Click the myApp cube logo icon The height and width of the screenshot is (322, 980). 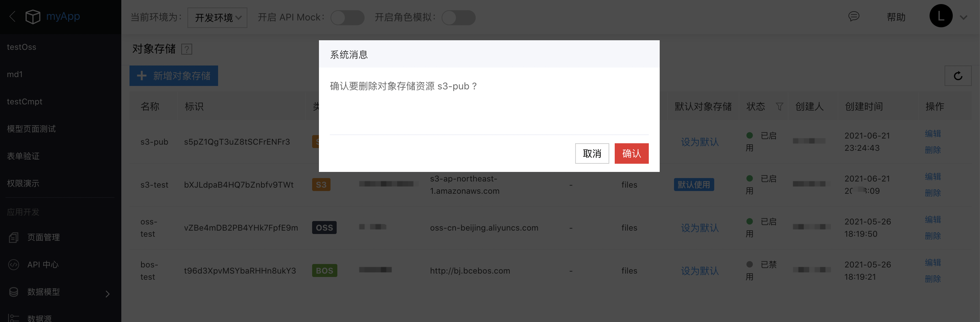(33, 17)
